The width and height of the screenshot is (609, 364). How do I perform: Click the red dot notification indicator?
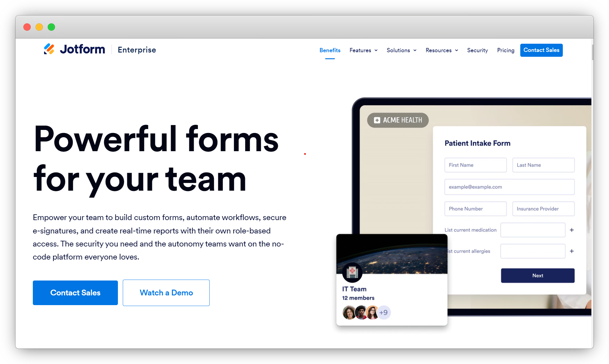pos(305,155)
